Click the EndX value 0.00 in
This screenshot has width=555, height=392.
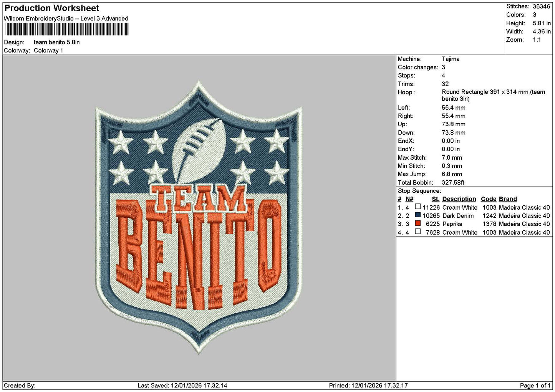(x=451, y=141)
